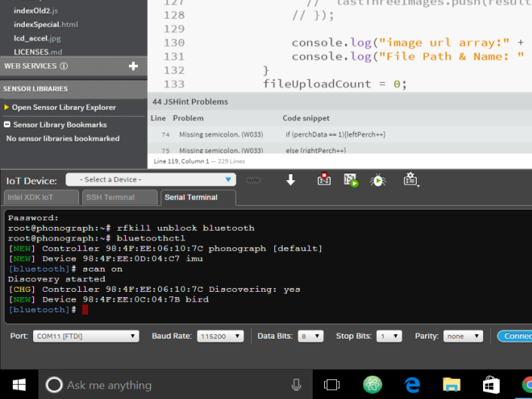Open the Select a Device dropdown

tap(151, 180)
